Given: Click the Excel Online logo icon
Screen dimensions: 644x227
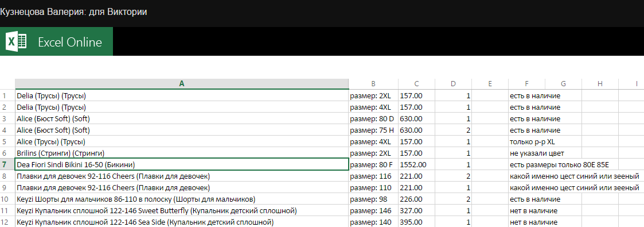Looking at the screenshot, I should tap(17, 41).
